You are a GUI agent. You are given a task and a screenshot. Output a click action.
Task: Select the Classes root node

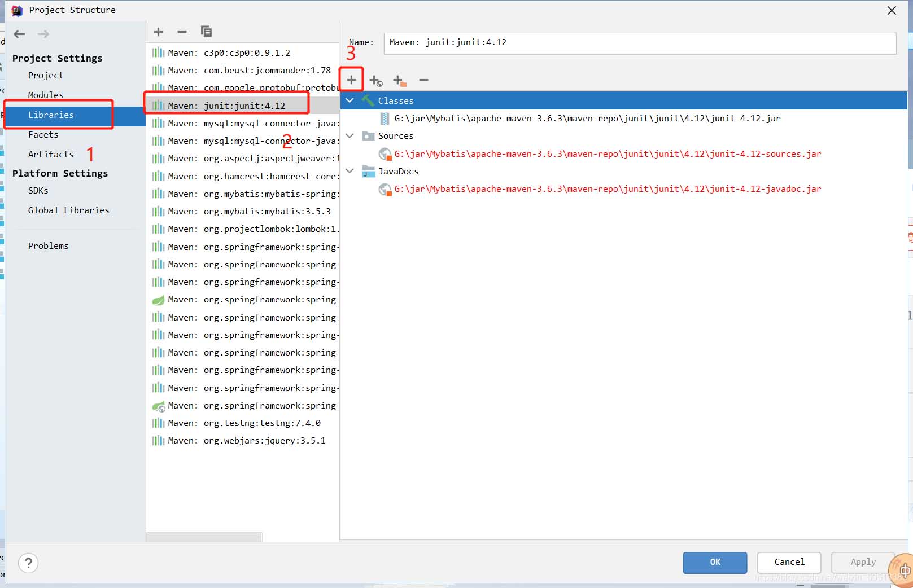pyautogui.click(x=624, y=100)
